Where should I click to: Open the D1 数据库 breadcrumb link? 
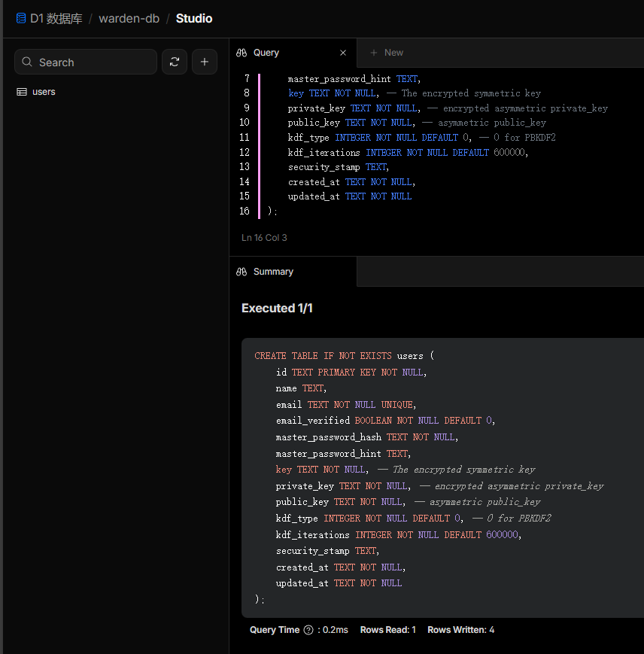(56, 18)
